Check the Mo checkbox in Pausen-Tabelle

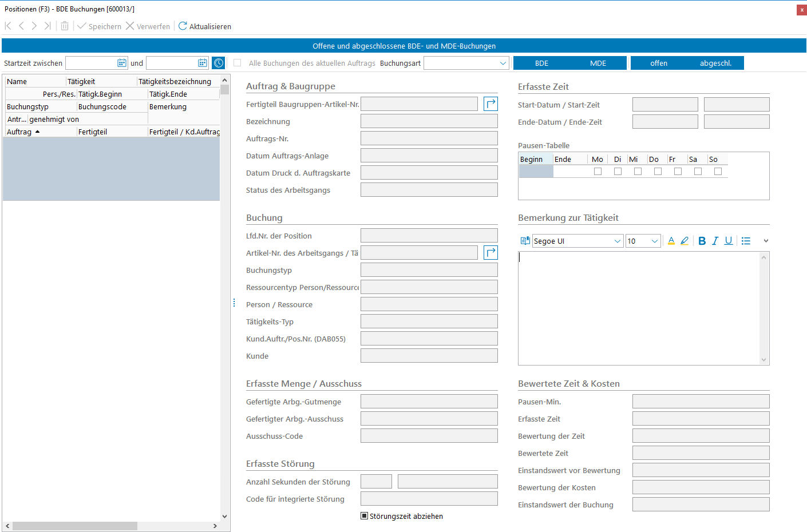coord(598,172)
